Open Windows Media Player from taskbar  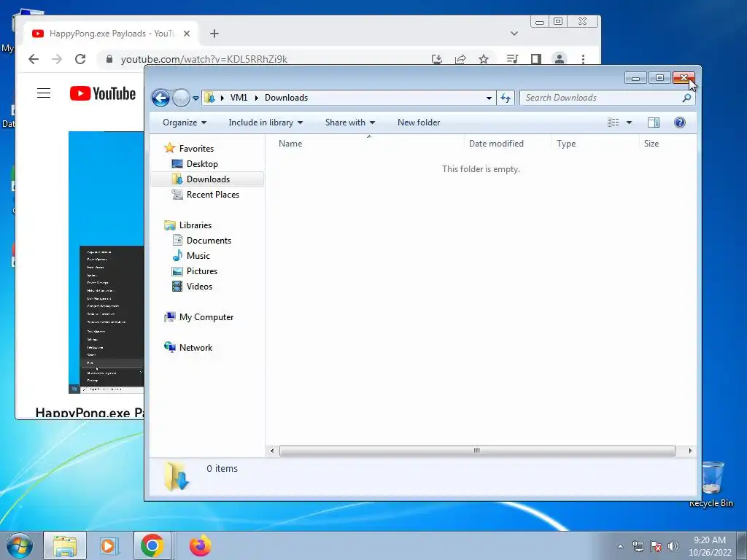pos(109,545)
